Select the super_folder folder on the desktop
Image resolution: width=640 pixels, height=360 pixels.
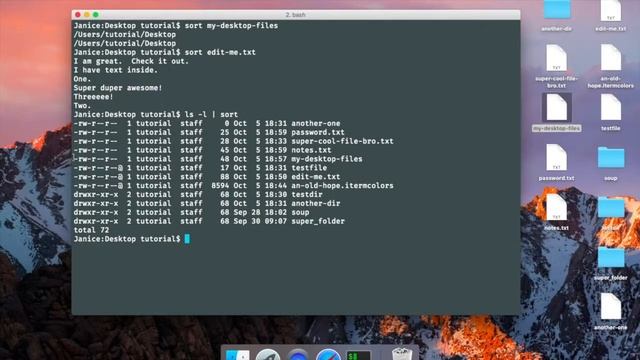(x=611, y=257)
